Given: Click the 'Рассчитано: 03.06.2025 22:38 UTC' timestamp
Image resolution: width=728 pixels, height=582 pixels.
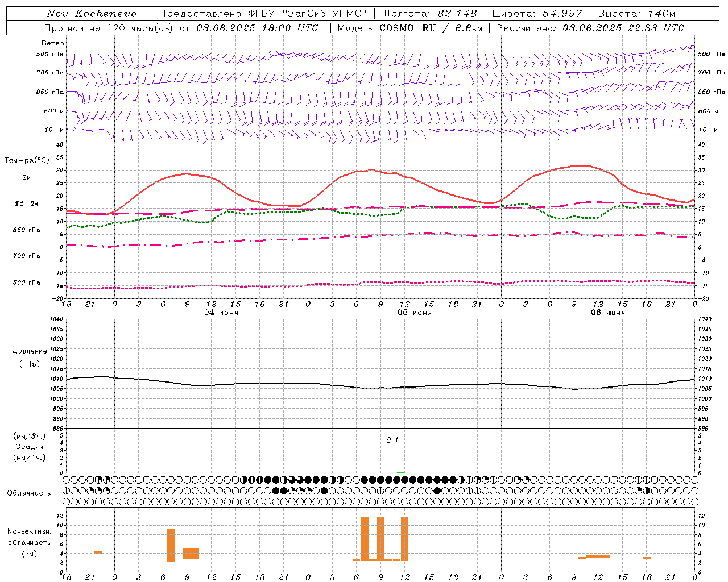Looking at the screenshot, I should (590, 28).
